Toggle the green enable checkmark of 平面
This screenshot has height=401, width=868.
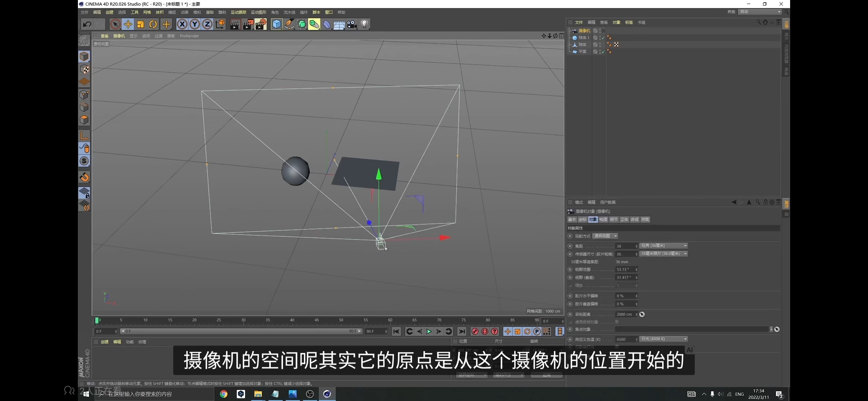click(x=603, y=52)
